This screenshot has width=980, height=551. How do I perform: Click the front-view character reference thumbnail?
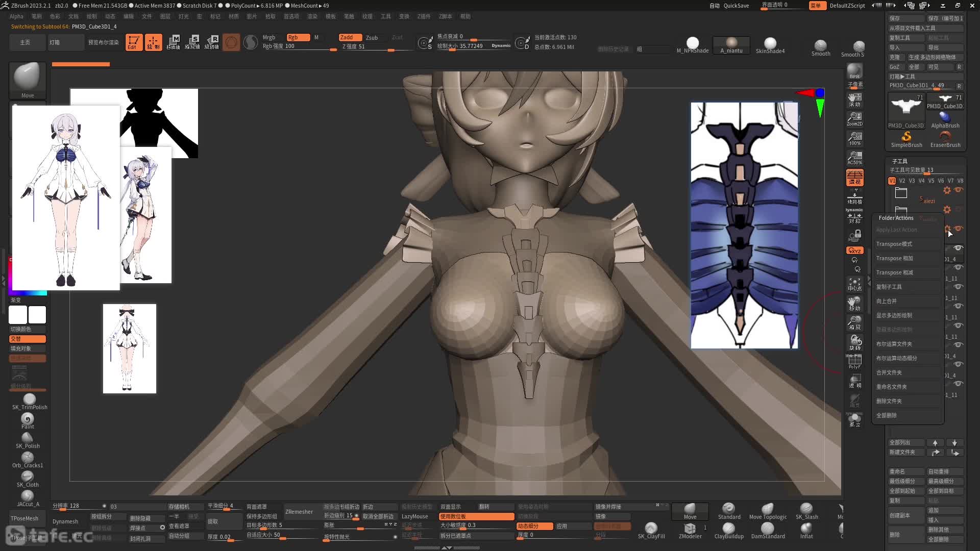(66, 198)
